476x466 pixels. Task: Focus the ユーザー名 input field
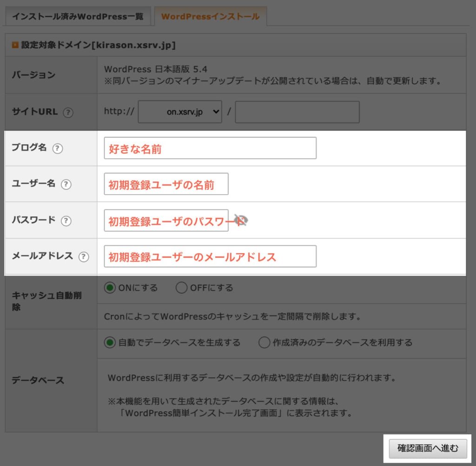[x=166, y=184]
